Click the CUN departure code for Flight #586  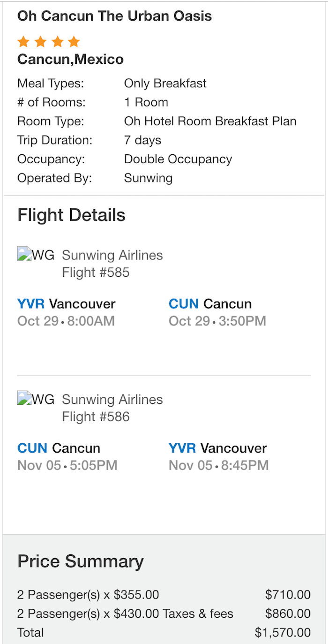click(32, 448)
